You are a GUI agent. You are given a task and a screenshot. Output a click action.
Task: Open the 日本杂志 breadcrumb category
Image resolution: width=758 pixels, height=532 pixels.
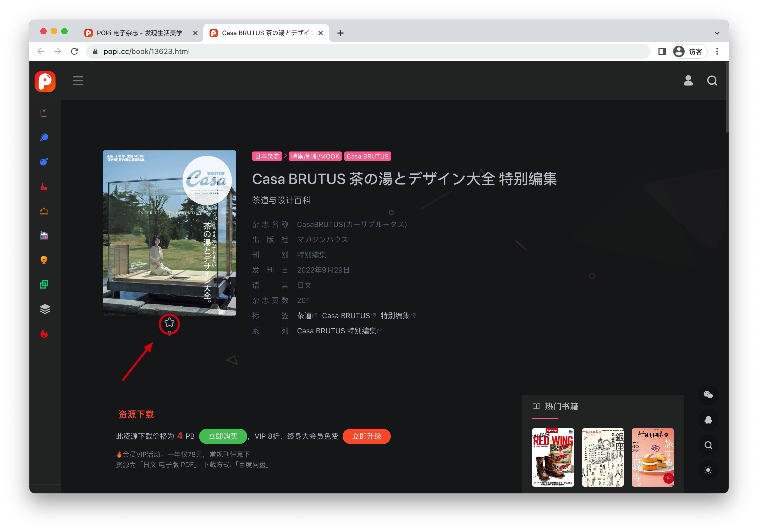click(267, 156)
